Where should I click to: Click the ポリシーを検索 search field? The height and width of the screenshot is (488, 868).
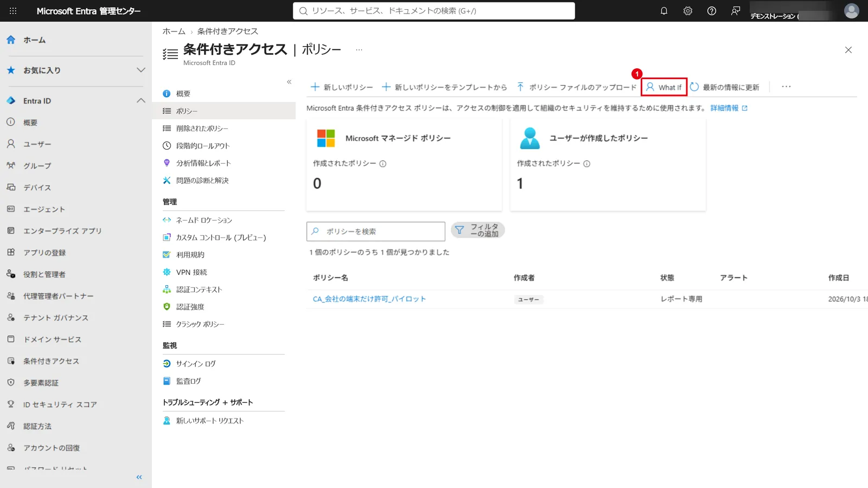(376, 232)
